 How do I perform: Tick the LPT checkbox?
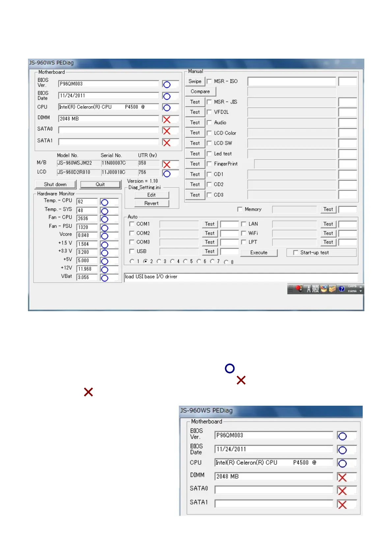[x=244, y=242]
